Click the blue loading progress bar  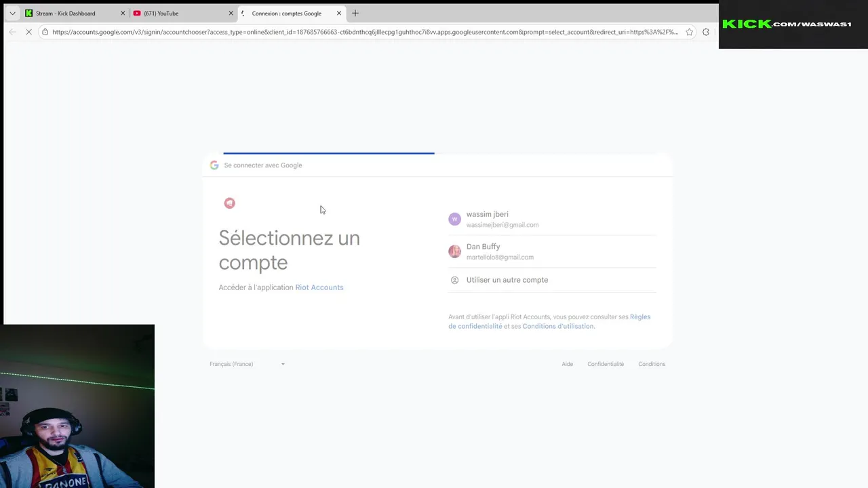tap(329, 153)
